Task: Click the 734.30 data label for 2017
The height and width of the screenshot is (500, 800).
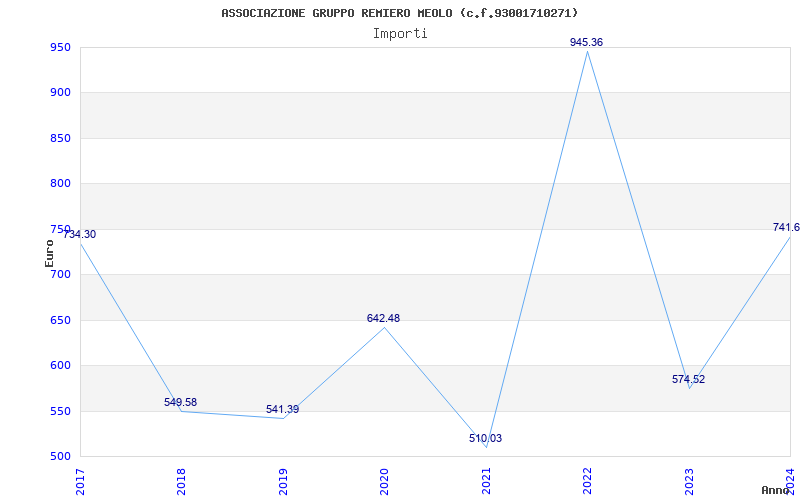Action: point(79,235)
